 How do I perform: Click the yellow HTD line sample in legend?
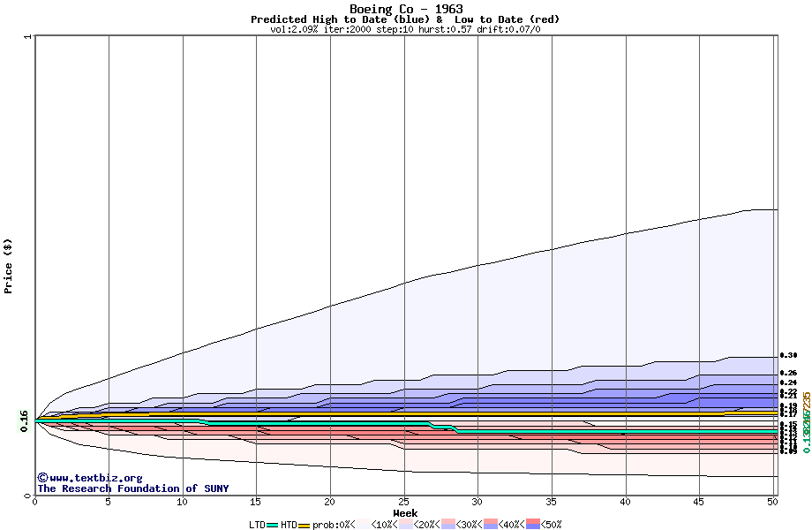click(x=304, y=526)
